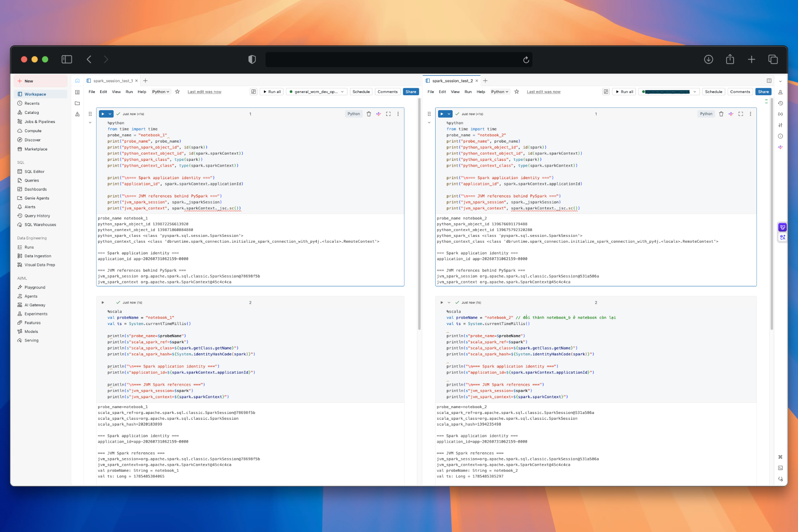Open Assistant for cell 1 in spark_session_test_2
Viewport: 798px width, 532px height.
(x=731, y=114)
